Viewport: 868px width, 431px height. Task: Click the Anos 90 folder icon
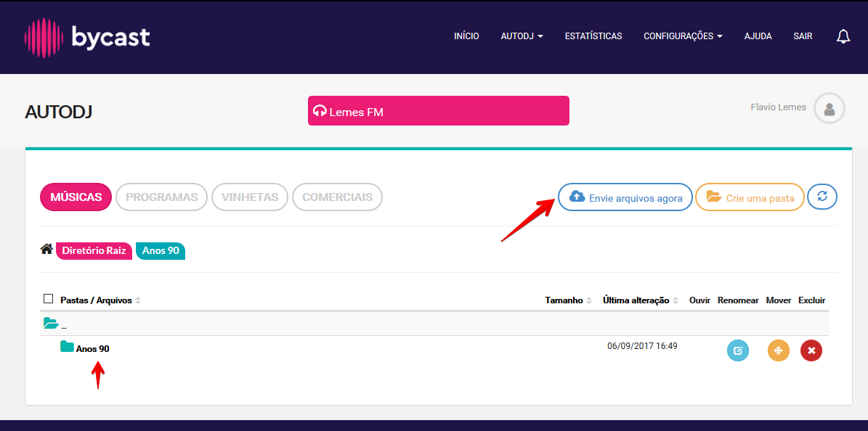pyautogui.click(x=67, y=347)
